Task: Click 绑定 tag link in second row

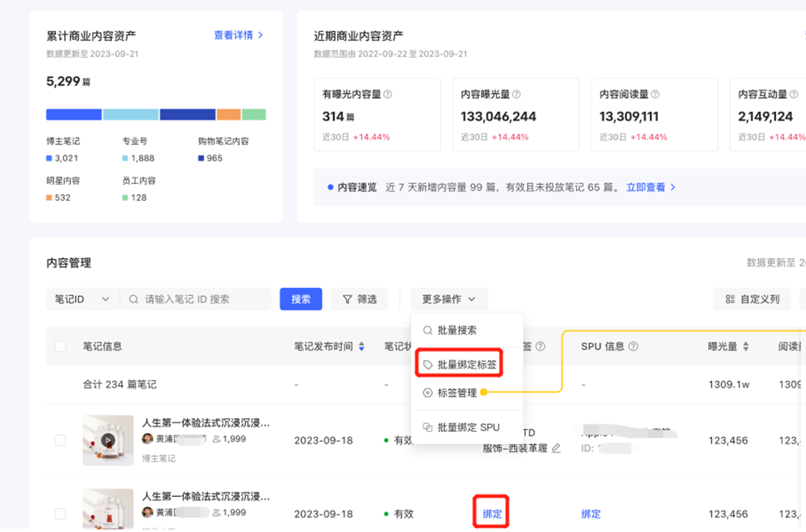Action: tap(492, 514)
